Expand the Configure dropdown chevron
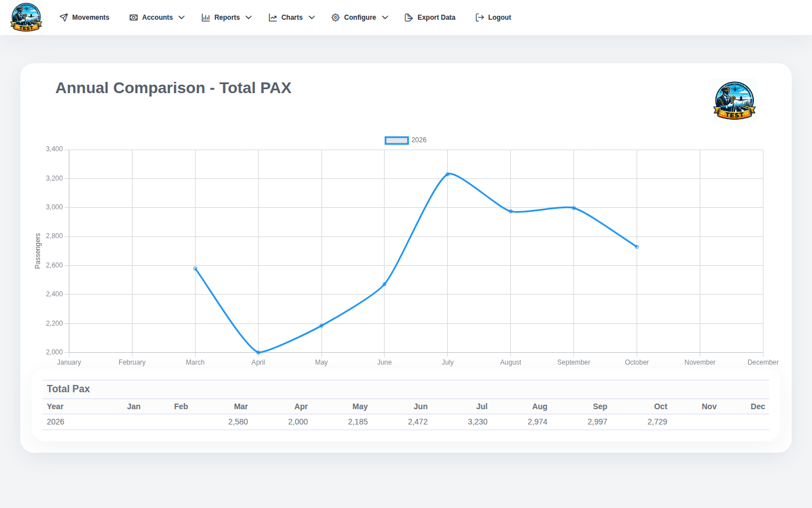This screenshot has height=508, width=812. (x=385, y=17)
